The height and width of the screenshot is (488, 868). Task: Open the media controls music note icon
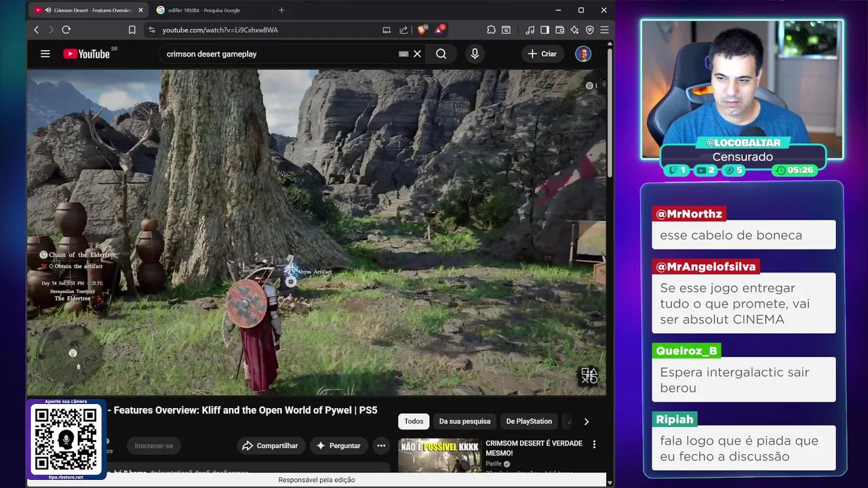pos(530,30)
